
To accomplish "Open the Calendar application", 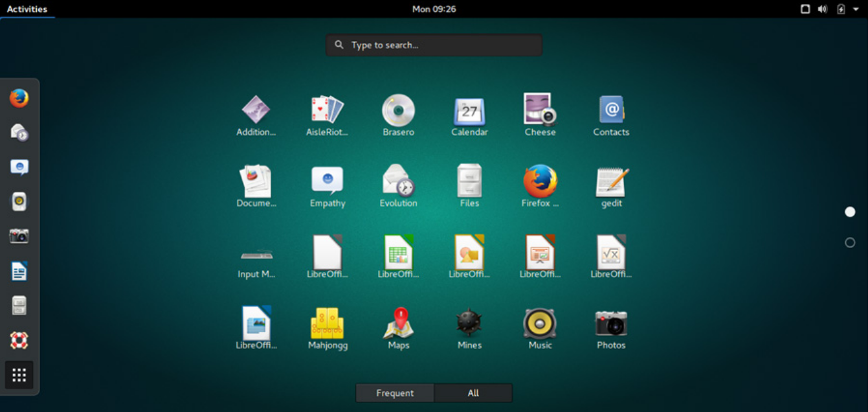I will 469,110.
